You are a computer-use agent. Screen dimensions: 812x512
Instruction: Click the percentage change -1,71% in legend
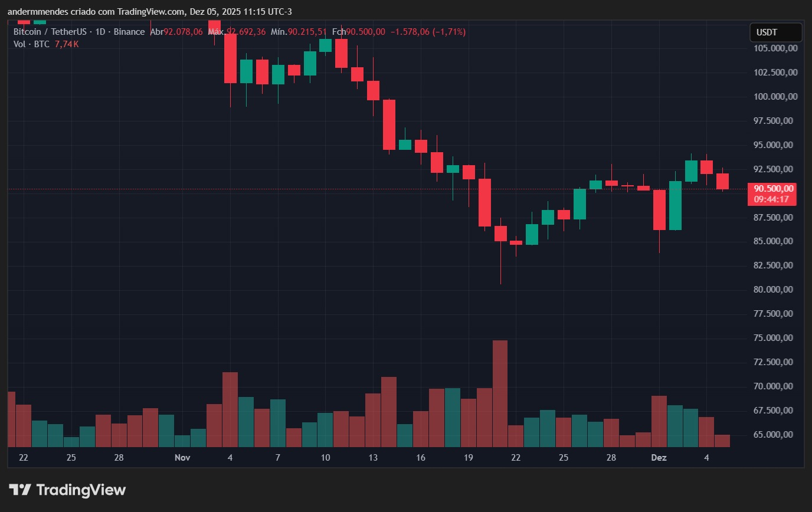point(448,32)
